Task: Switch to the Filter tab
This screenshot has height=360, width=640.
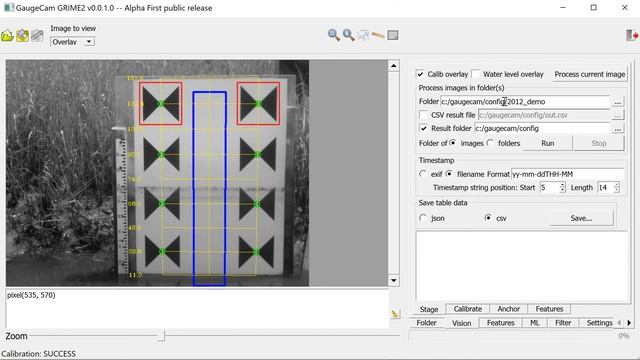Action: [563, 323]
